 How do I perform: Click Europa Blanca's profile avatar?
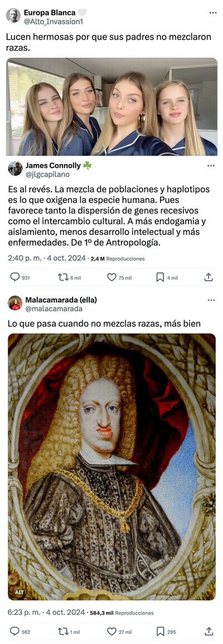(x=13, y=15)
